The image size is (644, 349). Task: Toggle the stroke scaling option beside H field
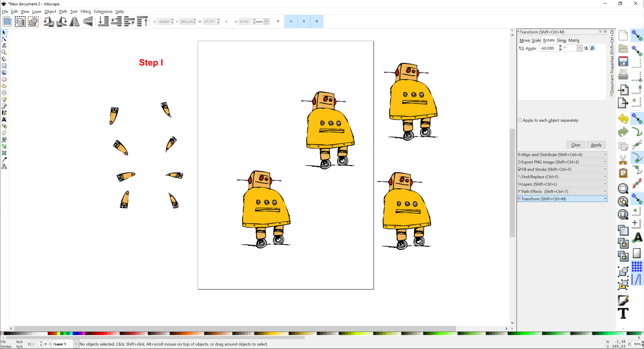278,21
